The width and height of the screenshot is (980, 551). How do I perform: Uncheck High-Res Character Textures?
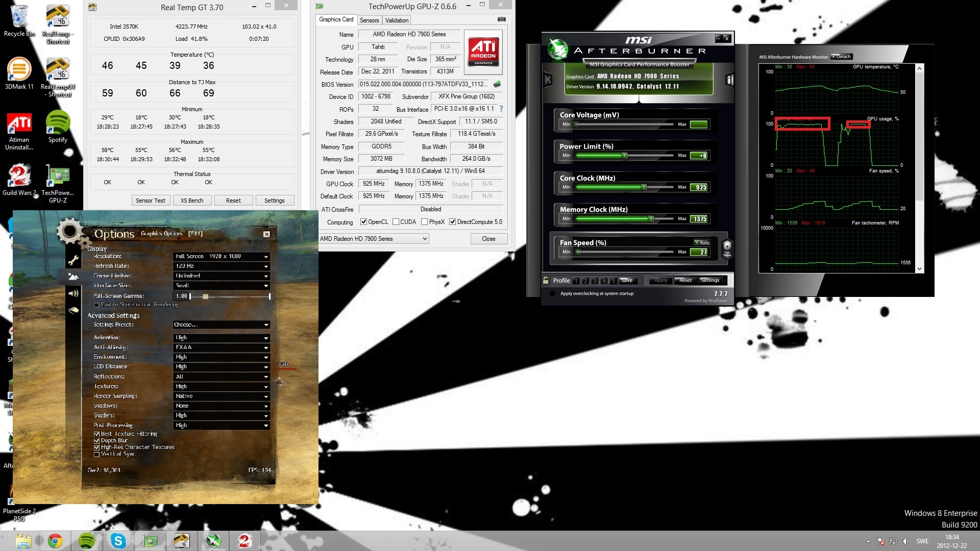point(96,447)
